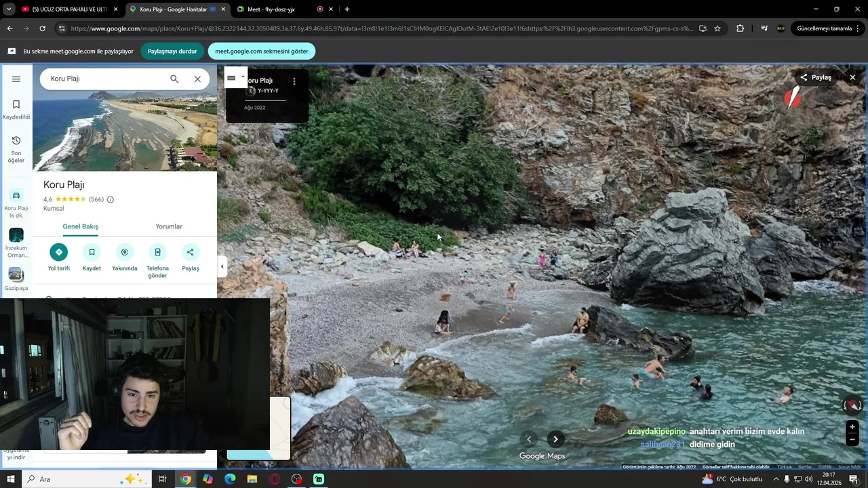868x488 pixels.
Task: Click meet.google.com sekmesini göster button
Action: (262, 52)
